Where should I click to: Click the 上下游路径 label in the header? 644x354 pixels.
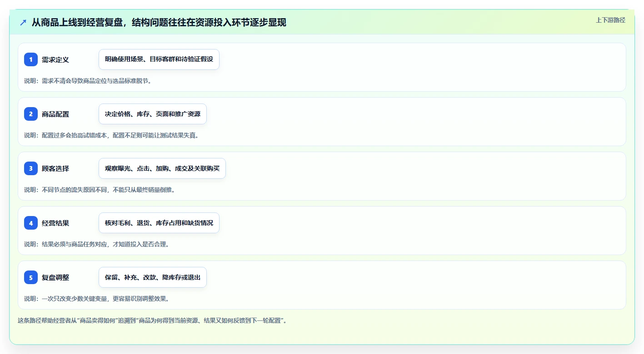610,20
